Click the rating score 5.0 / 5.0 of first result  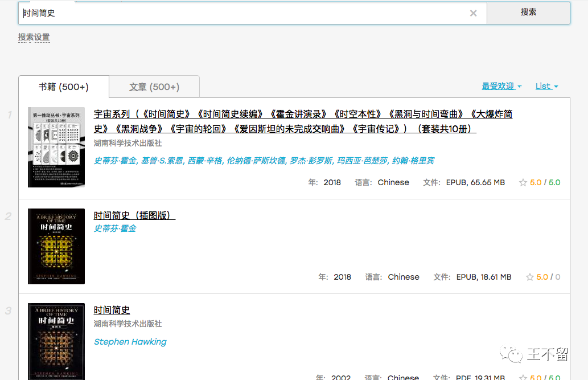(546, 182)
